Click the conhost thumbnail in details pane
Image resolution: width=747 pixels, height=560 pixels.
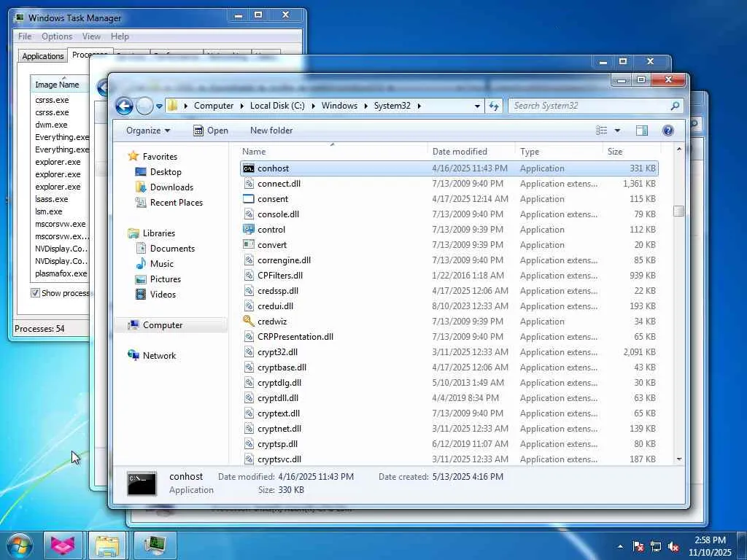142,483
